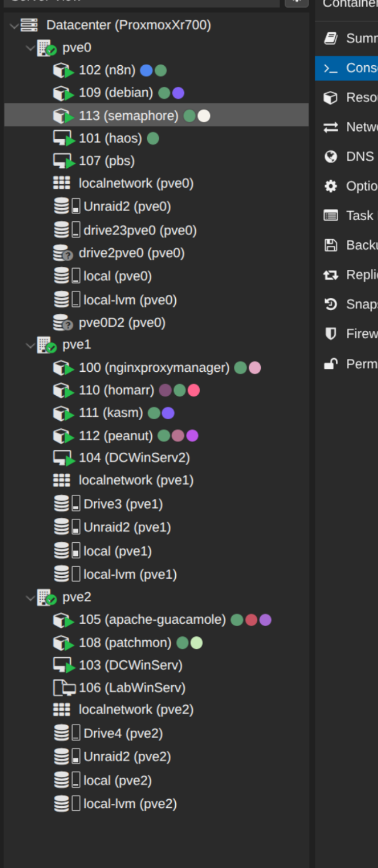Collapse the pve0 node
This screenshot has width=378, height=868.
(x=30, y=48)
